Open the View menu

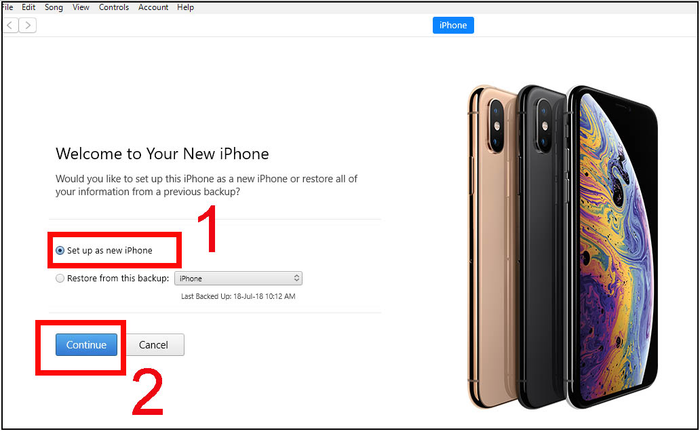coord(81,7)
